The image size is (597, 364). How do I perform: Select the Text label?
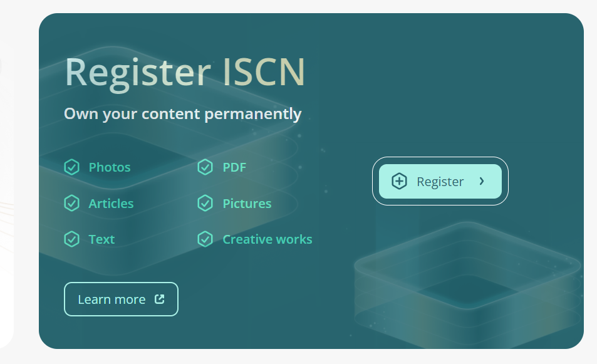coord(101,239)
